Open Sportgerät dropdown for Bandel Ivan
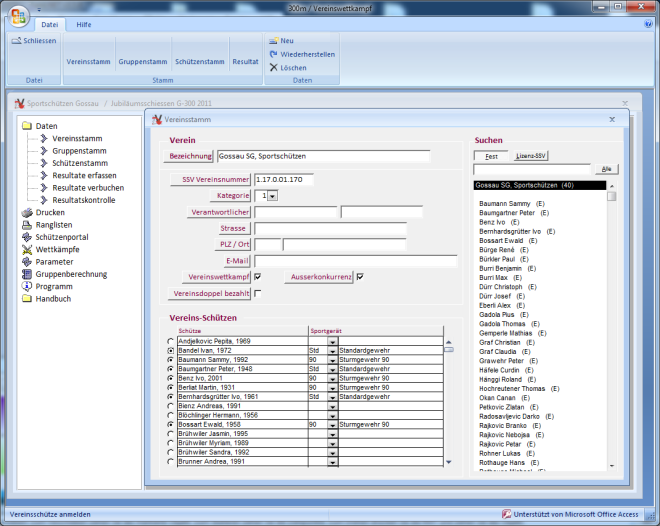Image resolution: width=660 pixels, height=526 pixels. click(x=332, y=351)
